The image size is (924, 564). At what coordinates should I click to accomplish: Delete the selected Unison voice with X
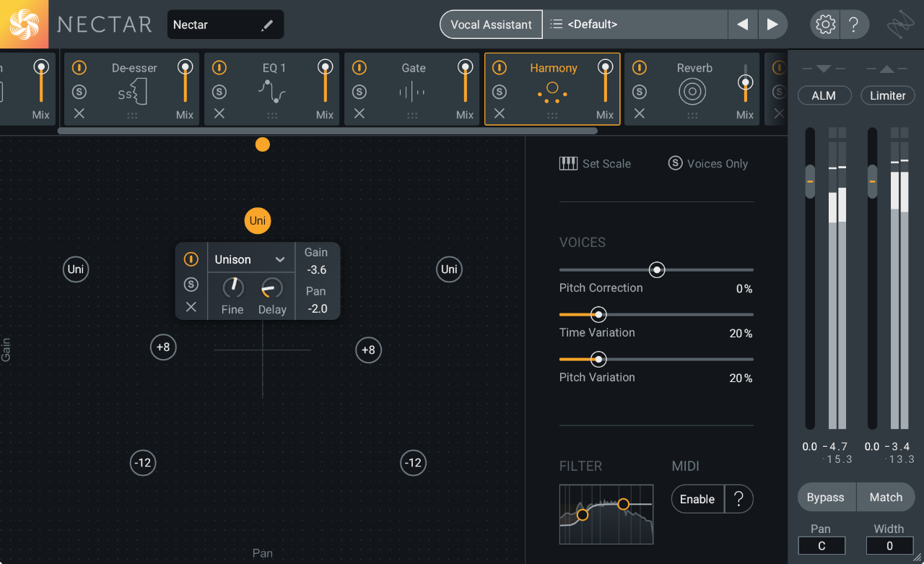[x=191, y=307]
